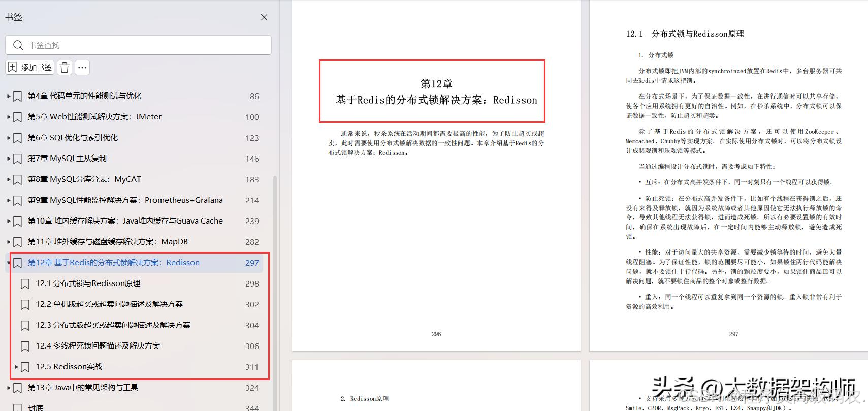Expand the 第9章 MySQL性能监控解决方案 bookmark

(9, 200)
